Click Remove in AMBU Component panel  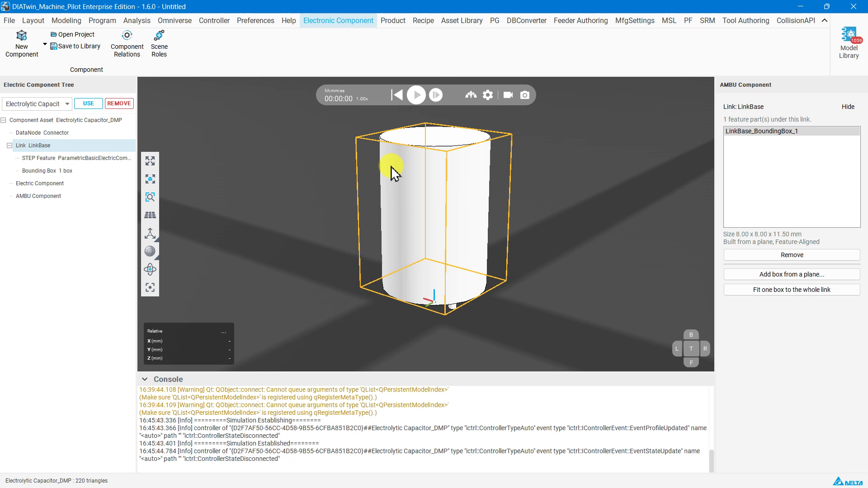coord(792,255)
